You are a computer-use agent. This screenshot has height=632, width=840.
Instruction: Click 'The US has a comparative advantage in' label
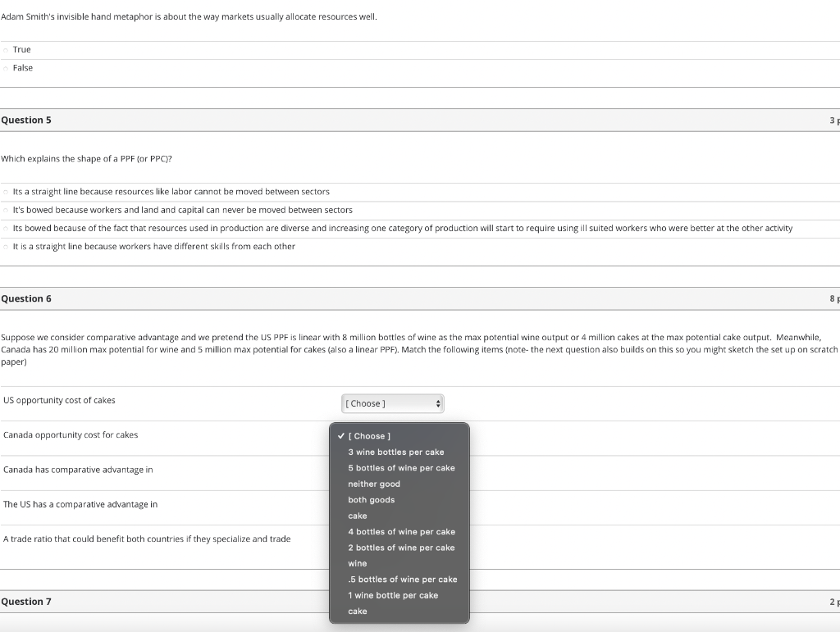[x=80, y=505]
